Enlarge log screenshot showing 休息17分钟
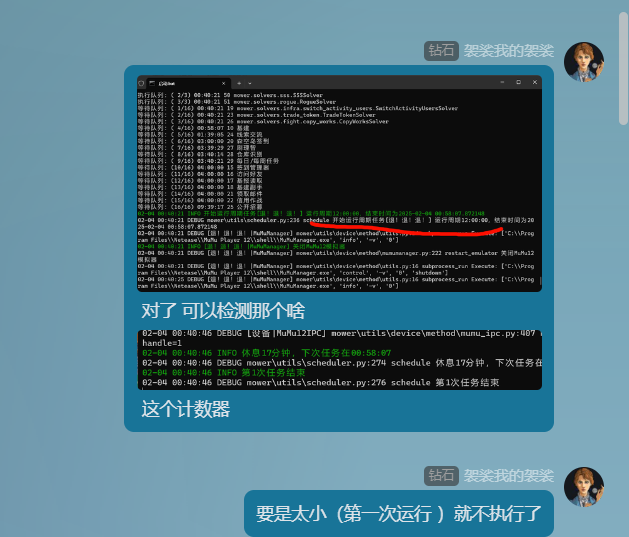Viewport: 629px width, 537px height. [339, 360]
